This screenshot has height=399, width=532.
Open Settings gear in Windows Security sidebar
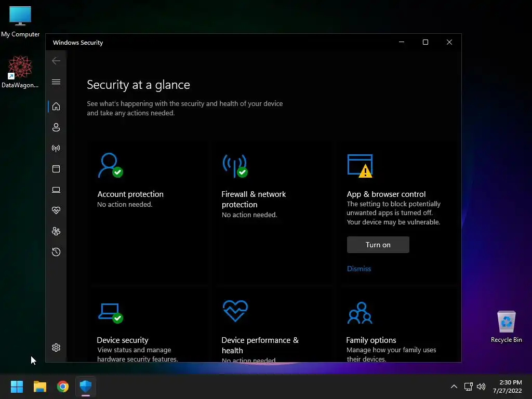click(x=56, y=348)
